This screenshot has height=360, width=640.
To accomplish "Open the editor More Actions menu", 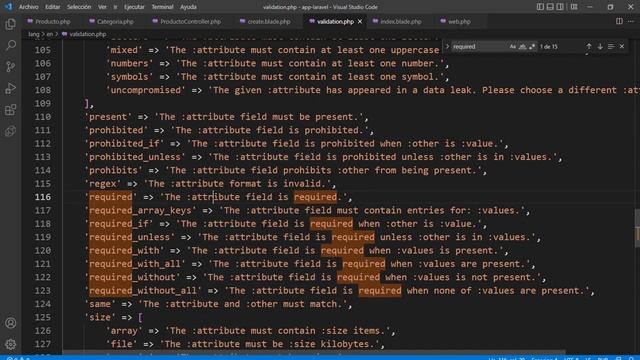I will [x=631, y=21].
